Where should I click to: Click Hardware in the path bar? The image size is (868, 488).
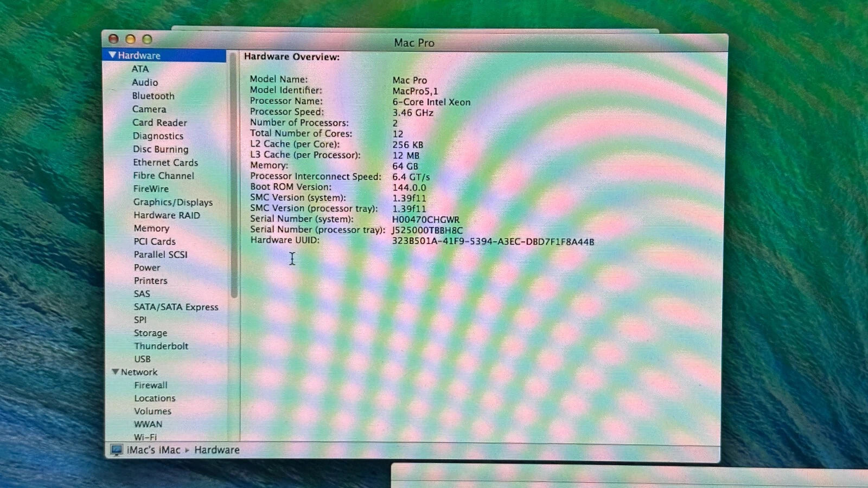(217, 450)
